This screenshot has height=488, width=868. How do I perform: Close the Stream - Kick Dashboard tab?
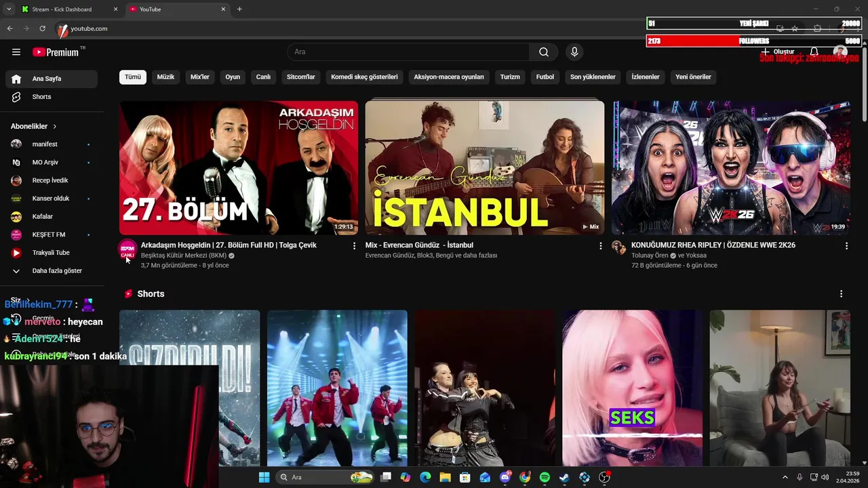(115, 9)
